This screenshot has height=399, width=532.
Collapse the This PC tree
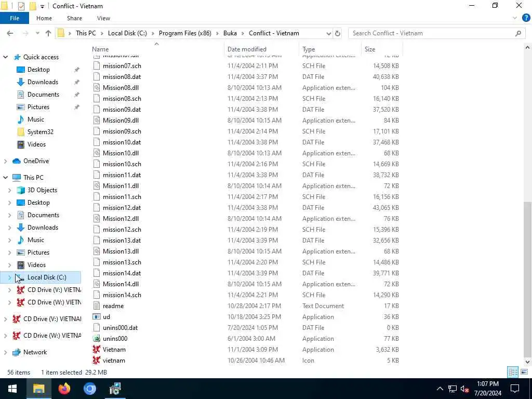(x=6, y=178)
